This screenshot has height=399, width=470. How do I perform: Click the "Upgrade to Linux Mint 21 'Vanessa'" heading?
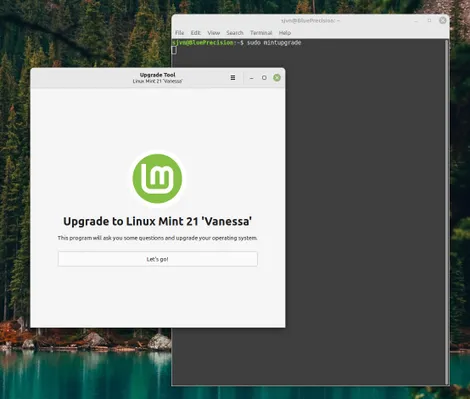157,221
